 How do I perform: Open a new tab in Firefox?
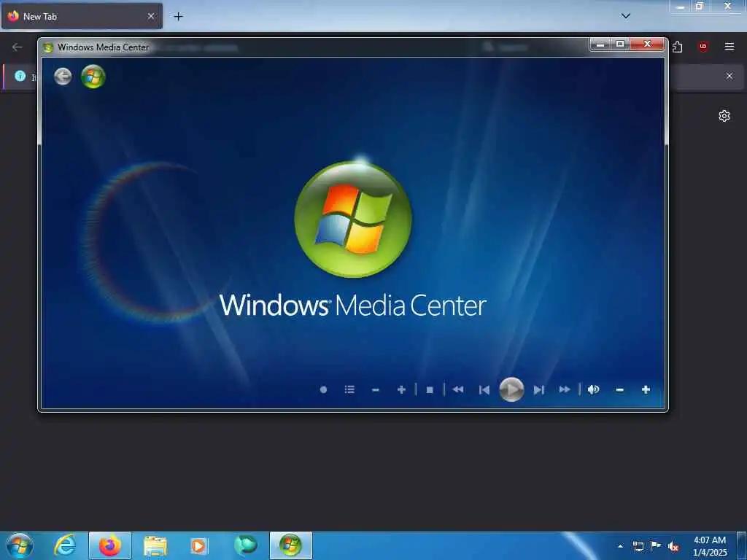(x=178, y=16)
